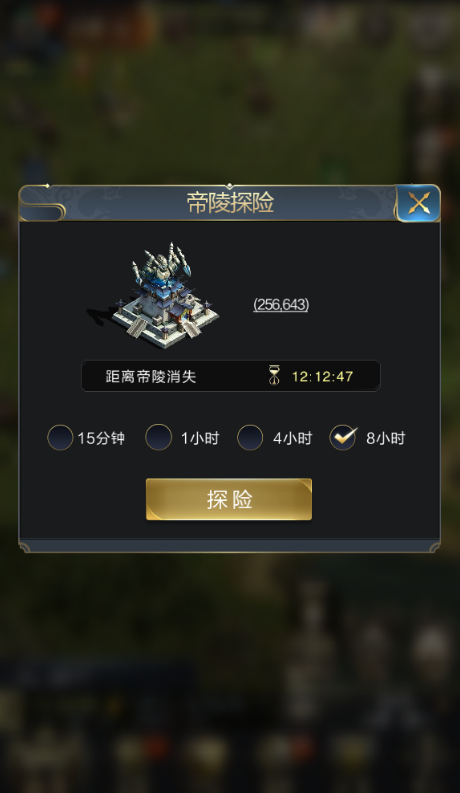460x793 pixels.
Task: Click the 距离帝陵消失 label text
Action: (x=151, y=377)
